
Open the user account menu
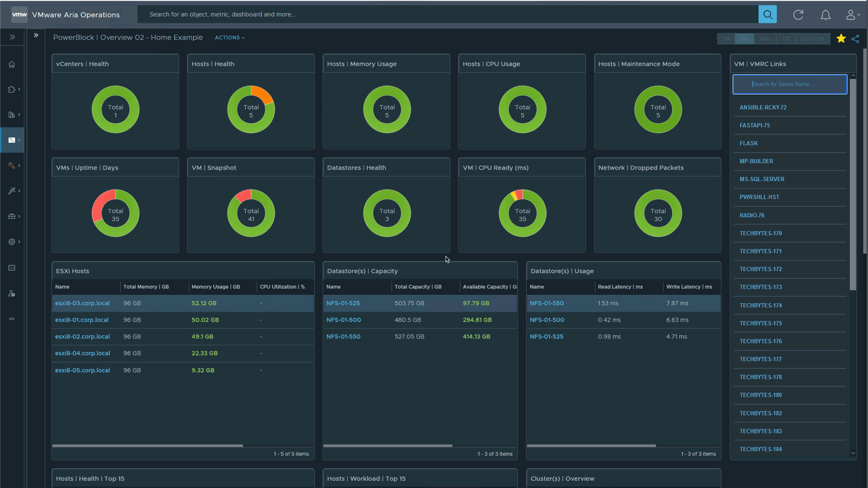point(852,15)
